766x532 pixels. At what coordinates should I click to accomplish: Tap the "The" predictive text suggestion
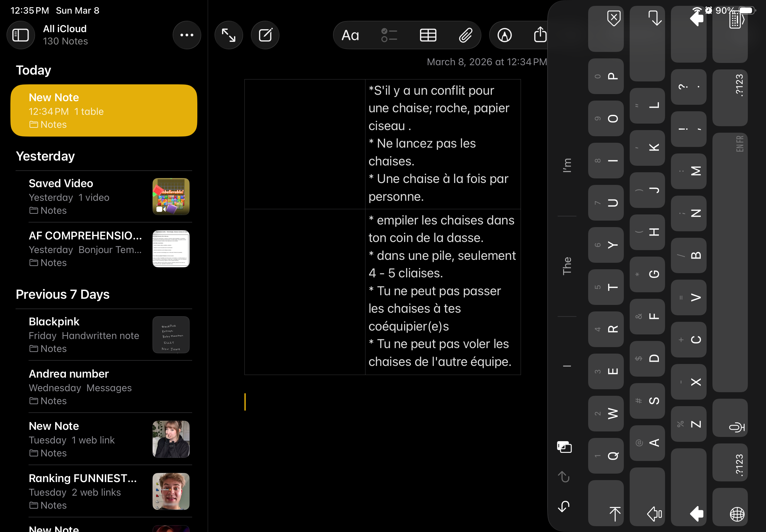pyautogui.click(x=567, y=266)
